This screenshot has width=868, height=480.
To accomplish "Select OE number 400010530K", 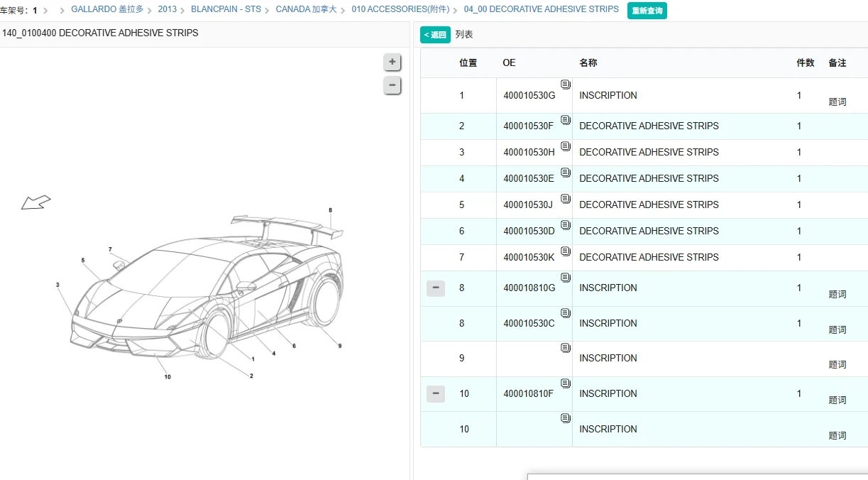I will pyautogui.click(x=529, y=258).
